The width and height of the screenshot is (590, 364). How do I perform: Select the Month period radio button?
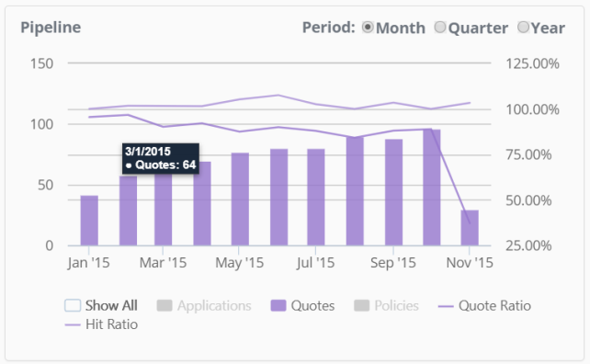click(368, 27)
